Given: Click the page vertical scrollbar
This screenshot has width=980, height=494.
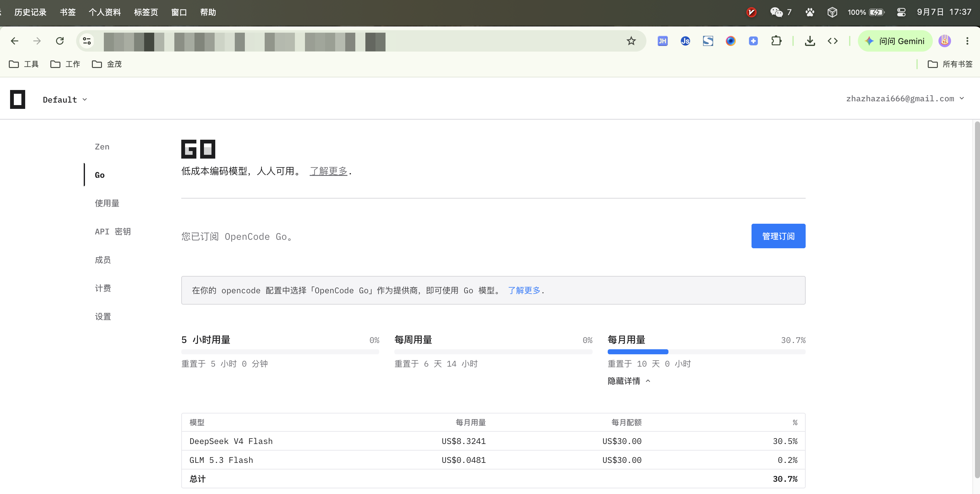Looking at the screenshot, I should point(977,300).
